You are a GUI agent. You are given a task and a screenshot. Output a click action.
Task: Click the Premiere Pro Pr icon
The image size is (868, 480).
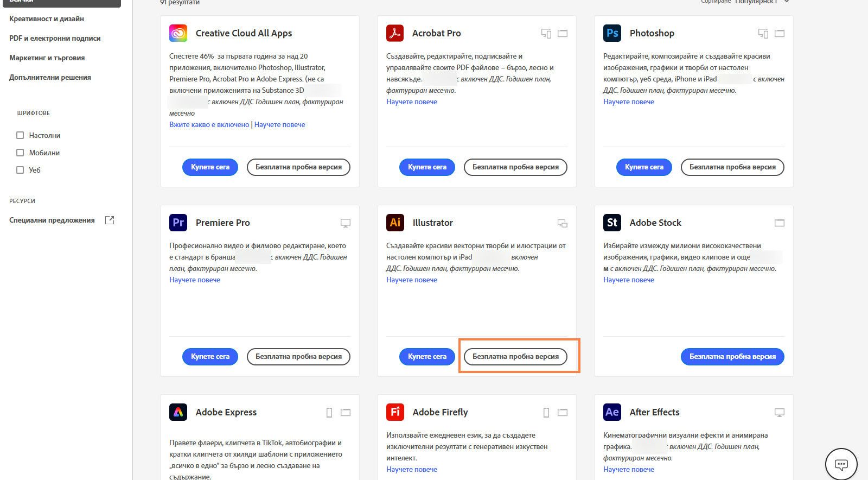pos(178,223)
